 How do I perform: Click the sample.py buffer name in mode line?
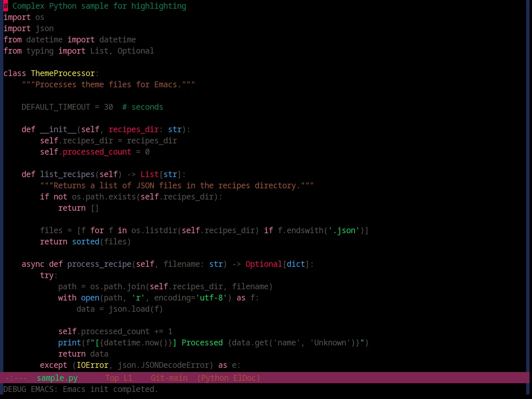click(57, 378)
